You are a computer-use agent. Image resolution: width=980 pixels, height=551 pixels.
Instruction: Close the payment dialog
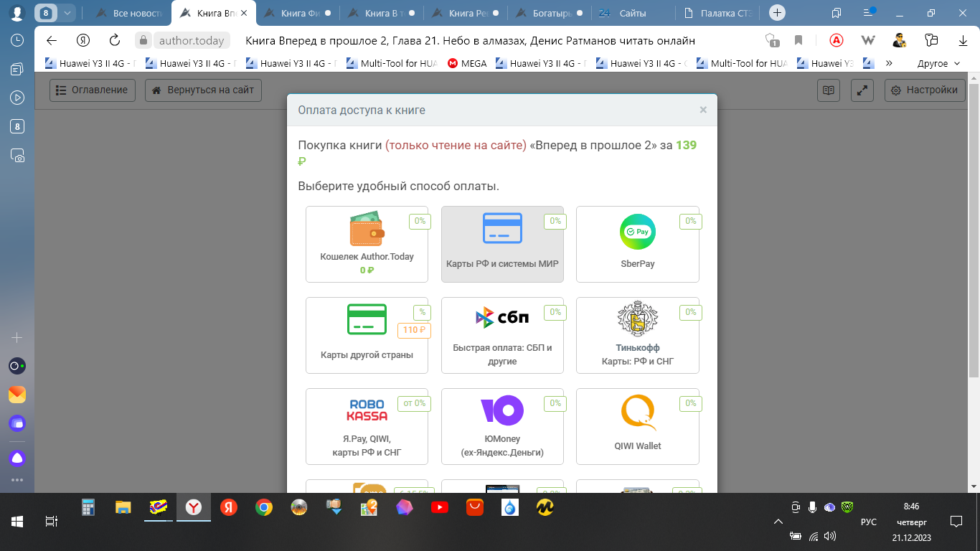point(703,110)
